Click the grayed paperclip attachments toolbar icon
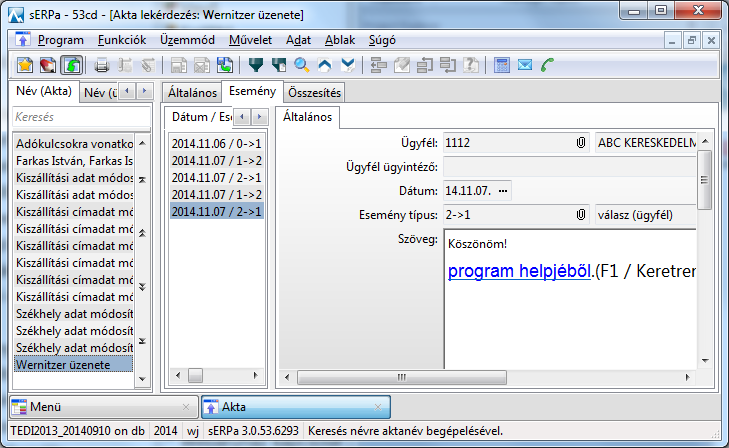 (148, 65)
